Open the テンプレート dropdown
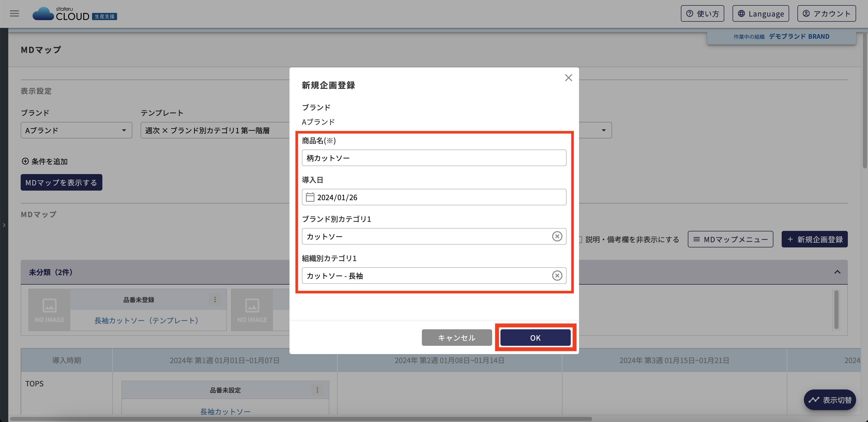Screen dimensions: 868x422 (x=215, y=130)
